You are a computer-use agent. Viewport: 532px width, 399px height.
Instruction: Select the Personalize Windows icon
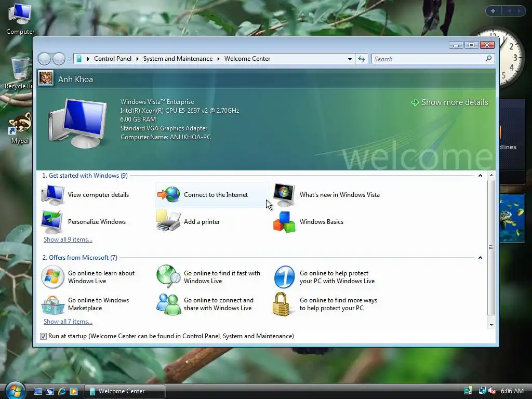52,221
